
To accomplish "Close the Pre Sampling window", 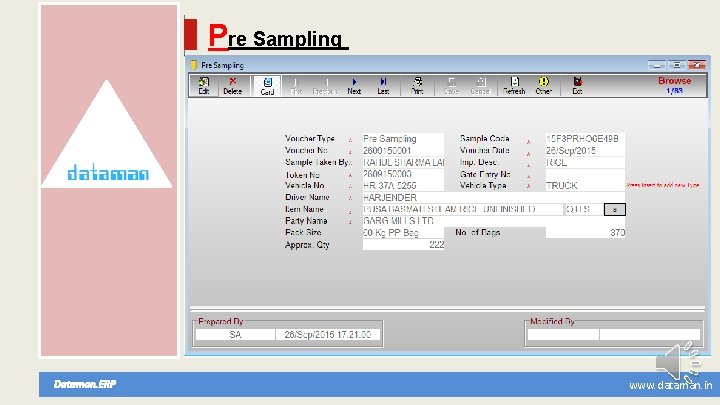I will (697, 65).
